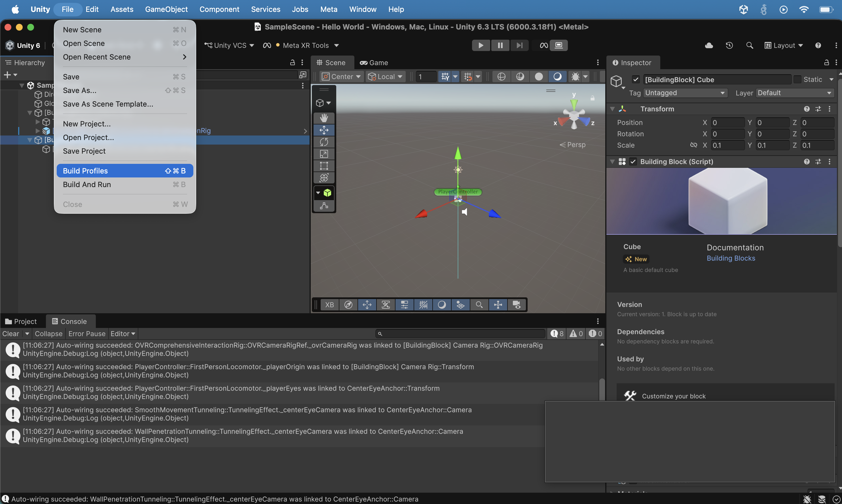Screen dimensions: 842x504
Task: Toggle console info messages filter showing 8
Action: click(x=557, y=334)
